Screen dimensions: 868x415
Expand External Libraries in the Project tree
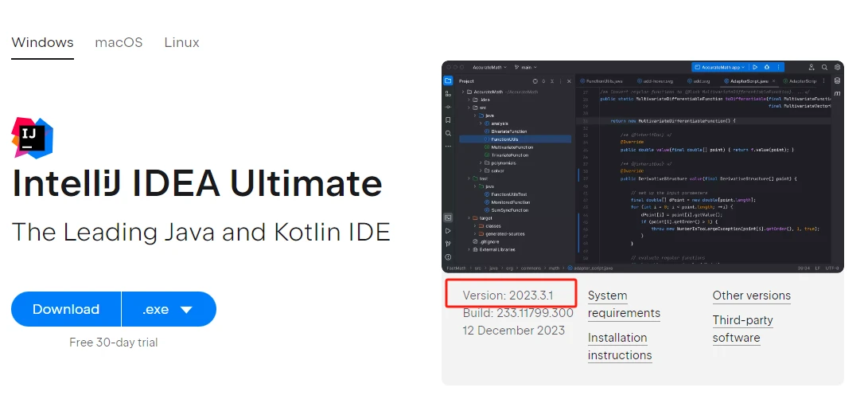469,250
